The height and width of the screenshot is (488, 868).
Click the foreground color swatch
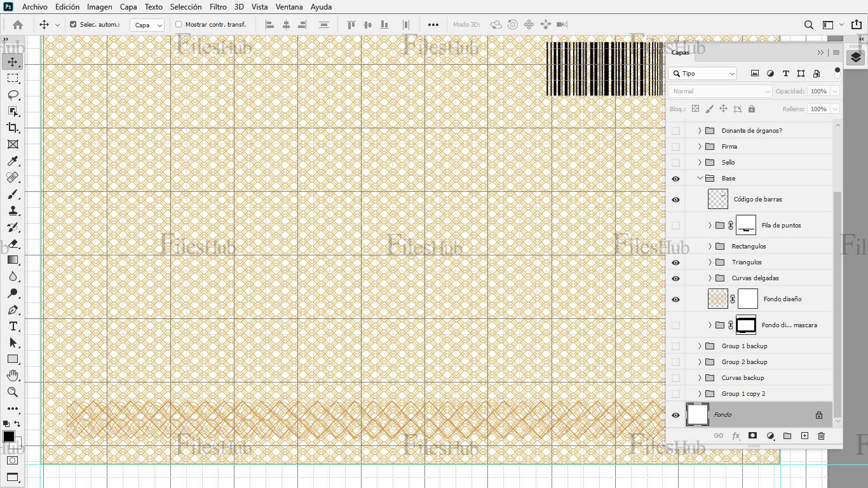9,437
